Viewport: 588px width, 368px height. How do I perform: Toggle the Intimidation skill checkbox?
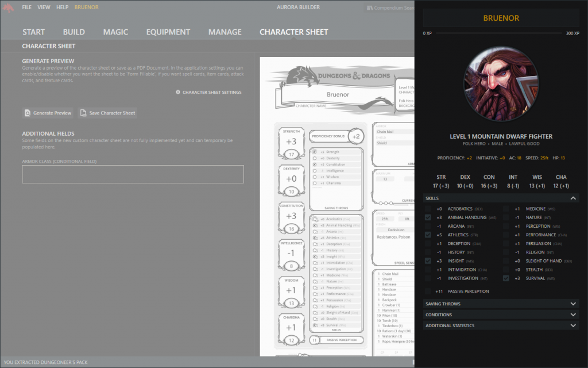point(428,270)
